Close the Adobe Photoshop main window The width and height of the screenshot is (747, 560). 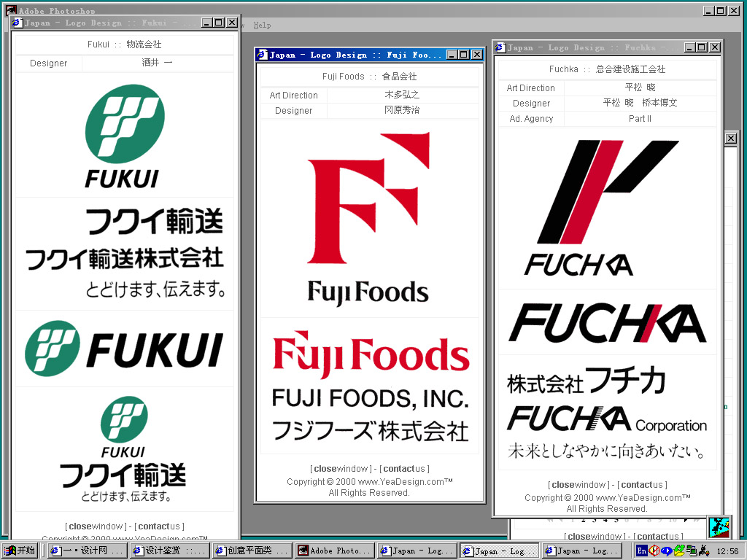(734, 10)
